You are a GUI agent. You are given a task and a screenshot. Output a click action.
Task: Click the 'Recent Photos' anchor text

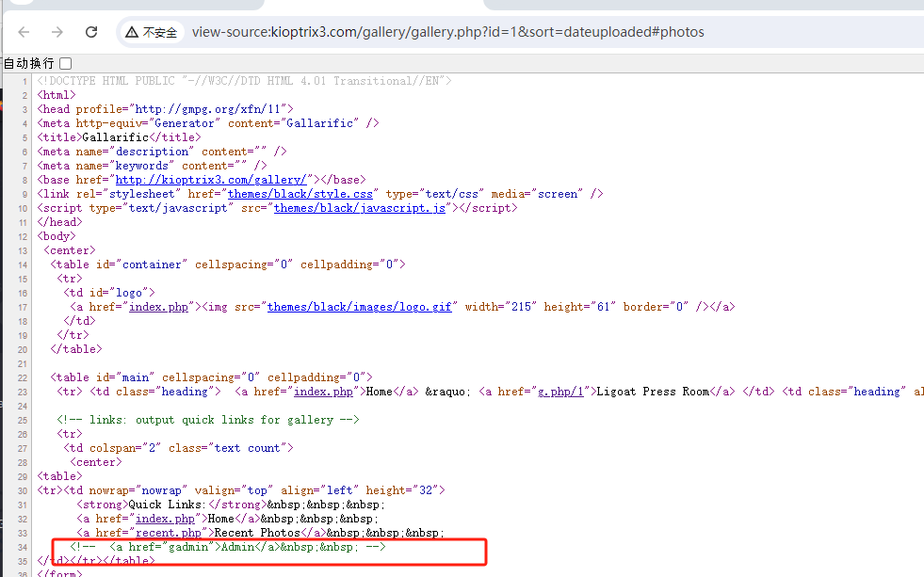point(257,533)
